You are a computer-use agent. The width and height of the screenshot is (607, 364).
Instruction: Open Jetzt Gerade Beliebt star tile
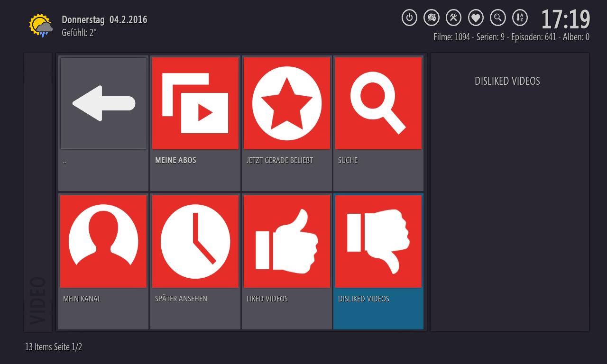287,123
